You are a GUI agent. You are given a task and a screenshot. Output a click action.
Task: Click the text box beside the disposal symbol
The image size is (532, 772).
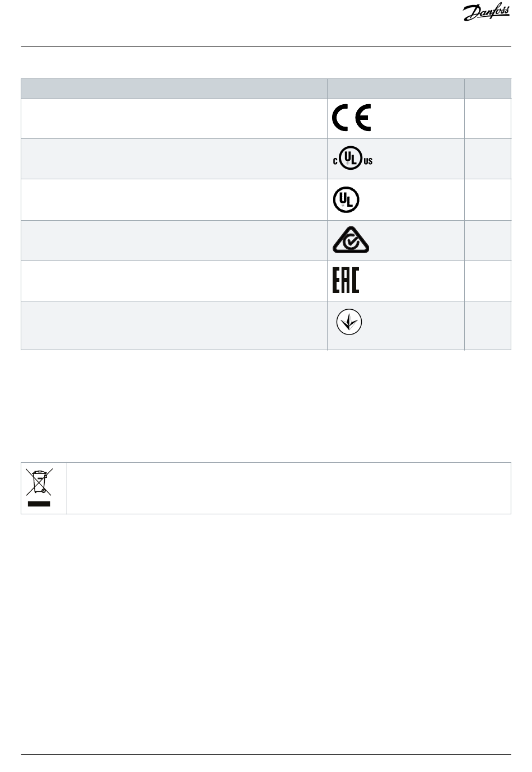tap(289, 488)
